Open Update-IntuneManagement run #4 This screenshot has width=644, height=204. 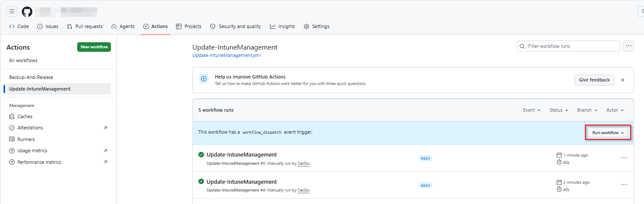point(242,182)
